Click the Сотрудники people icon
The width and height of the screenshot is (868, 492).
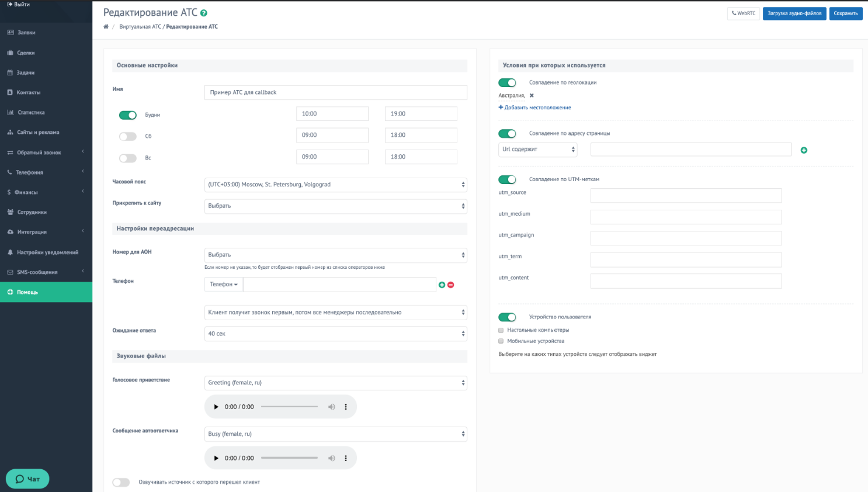pyautogui.click(x=11, y=212)
